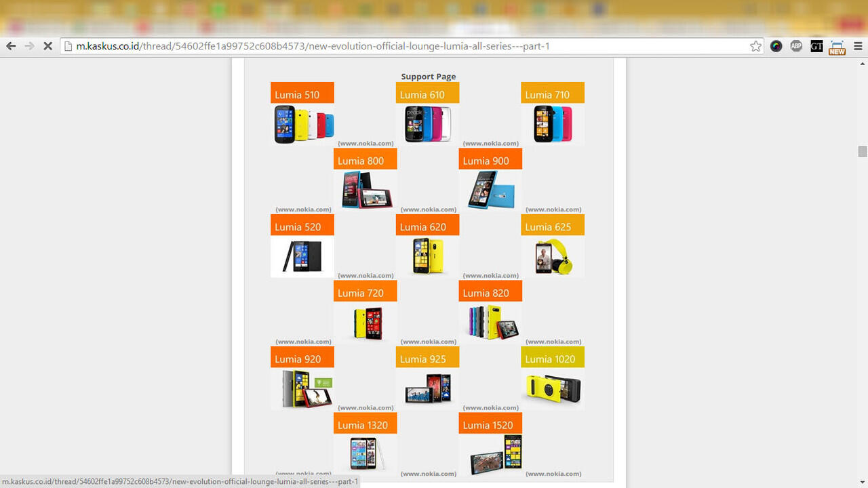Open the Lumia 520 support tile
This screenshot has width=868, height=488.
[302, 245]
